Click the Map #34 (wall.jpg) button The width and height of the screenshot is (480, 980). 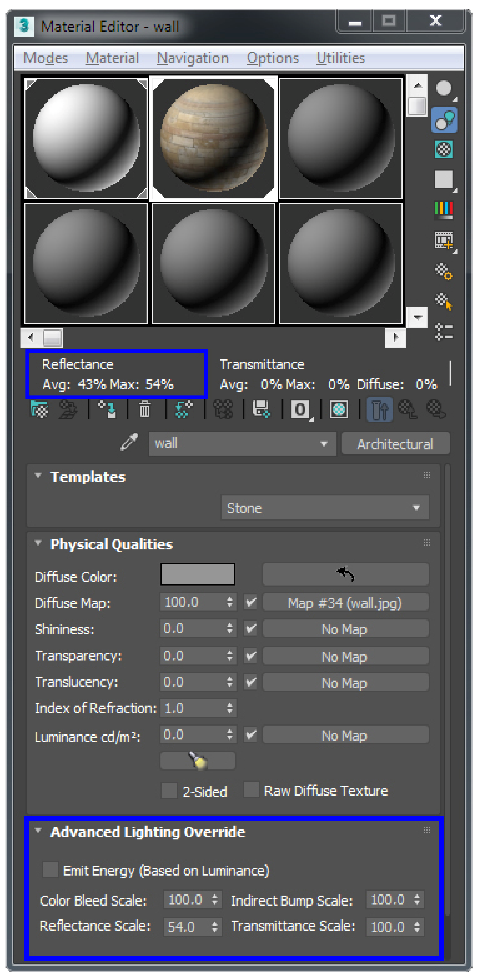pyautogui.click(x=345, y=603)
